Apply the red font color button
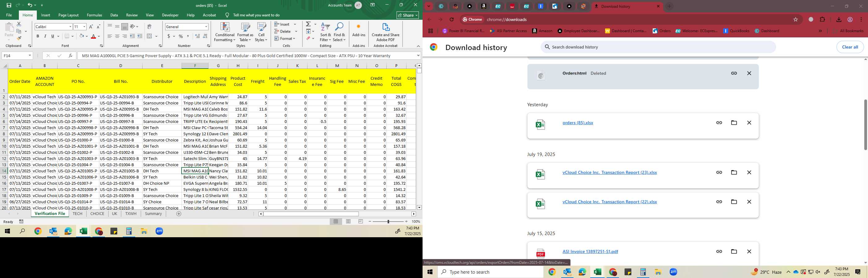This screenshot has height=278, width=868. (94, 36)
